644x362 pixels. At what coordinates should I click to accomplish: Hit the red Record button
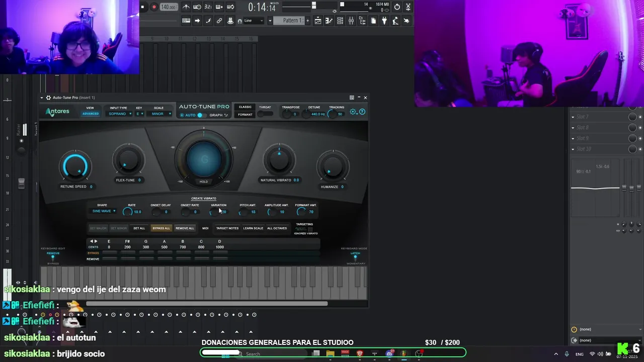click(154, 7)
